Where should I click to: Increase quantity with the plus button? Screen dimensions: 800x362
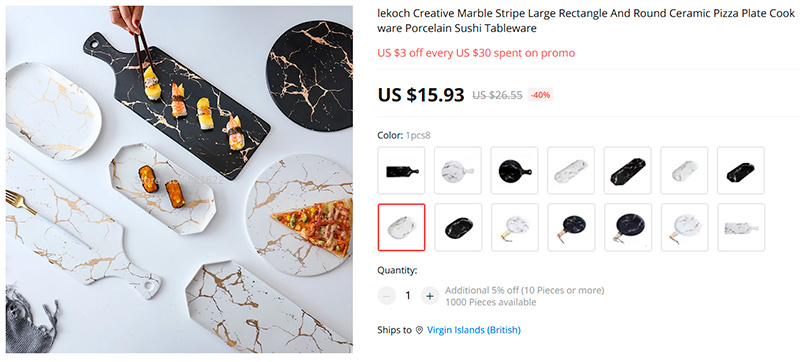click(430, 296)
